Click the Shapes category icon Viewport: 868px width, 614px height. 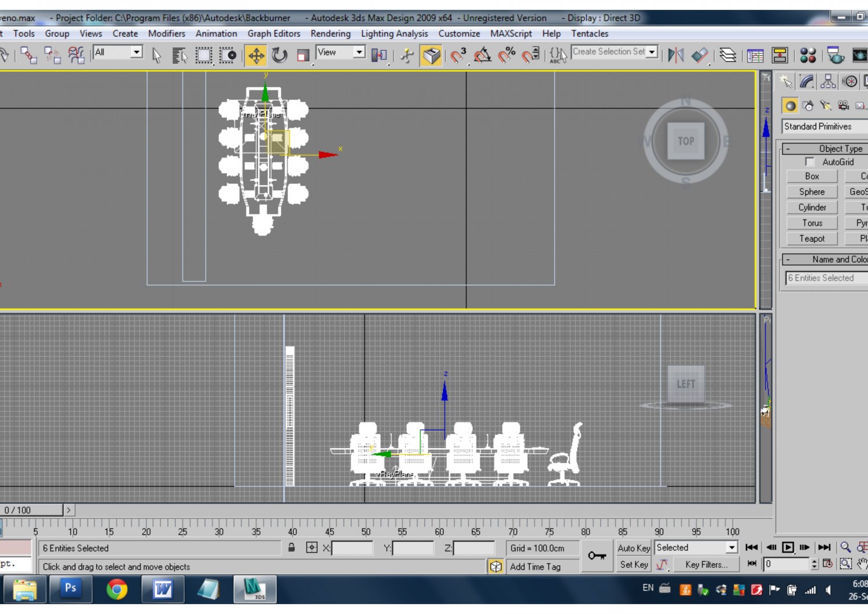coord(808,105)
